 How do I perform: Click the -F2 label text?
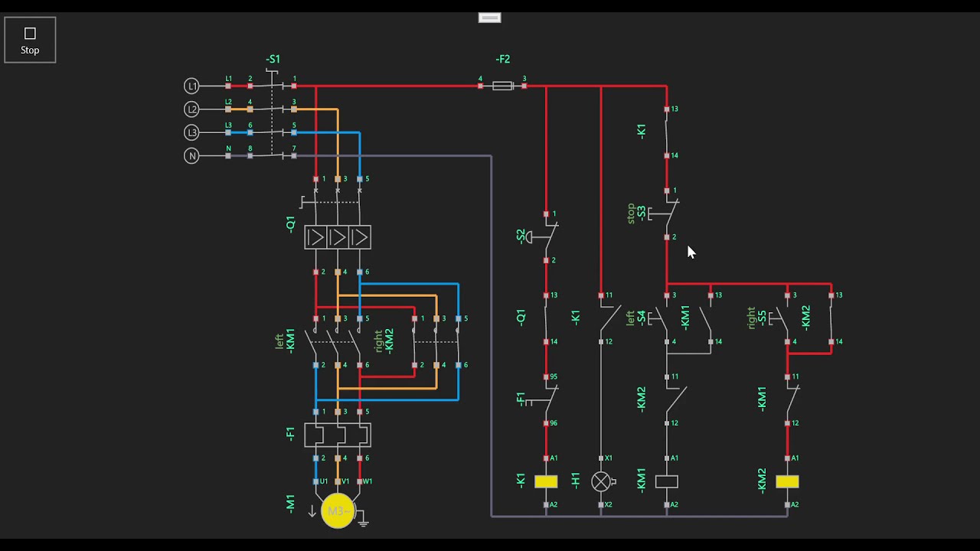coord(503,59)
